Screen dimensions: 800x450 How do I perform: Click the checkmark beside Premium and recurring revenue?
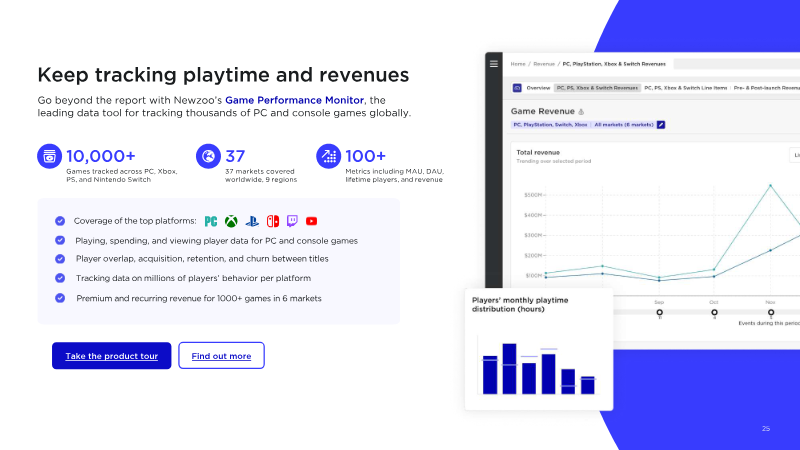60,298
